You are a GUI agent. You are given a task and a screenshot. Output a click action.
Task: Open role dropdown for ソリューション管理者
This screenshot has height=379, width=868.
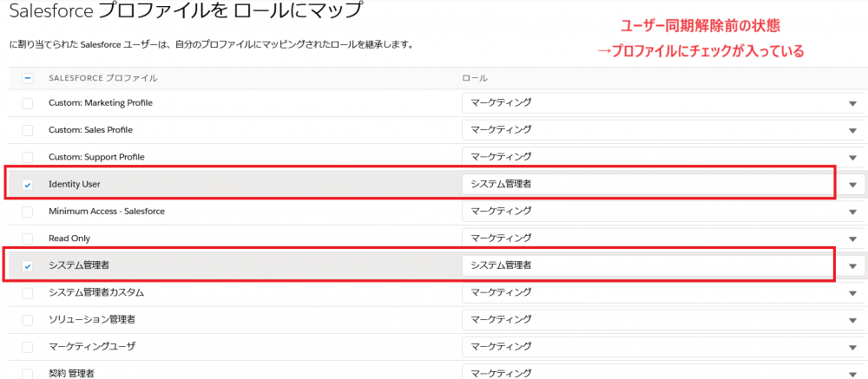click(x=663, y=320)
